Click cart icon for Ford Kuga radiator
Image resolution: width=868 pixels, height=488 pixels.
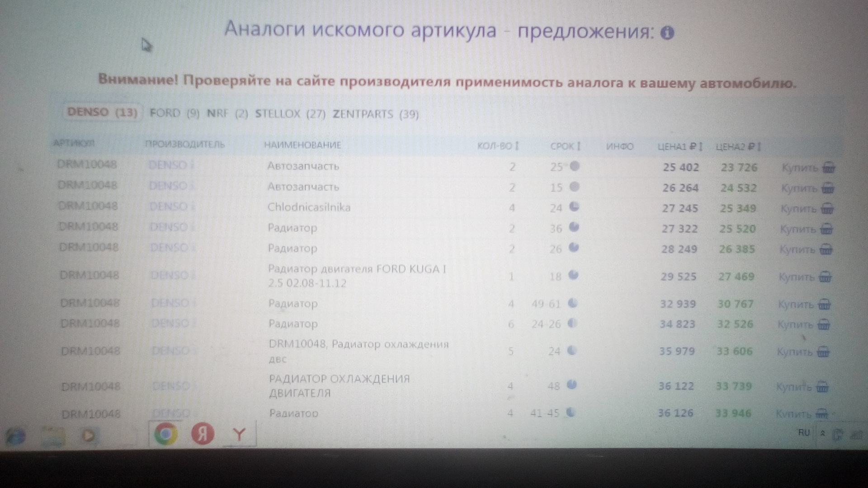point(825,277)
